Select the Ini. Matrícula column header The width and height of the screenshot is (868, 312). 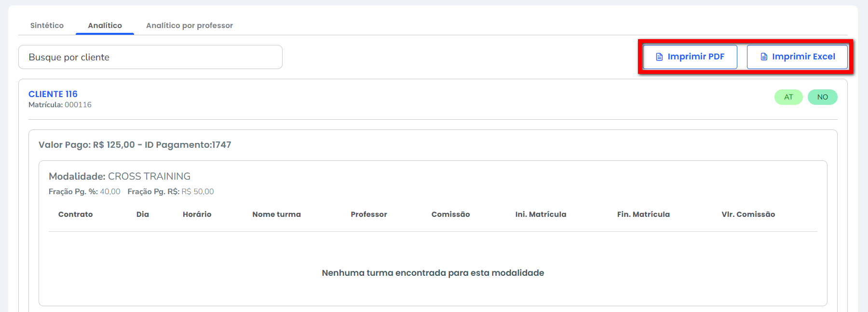[541, 214]
